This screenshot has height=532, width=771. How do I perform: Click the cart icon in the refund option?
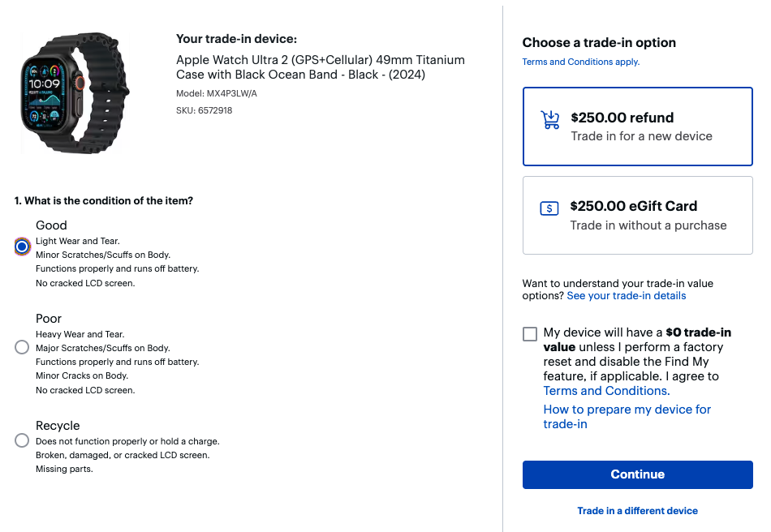pos(550,120)
